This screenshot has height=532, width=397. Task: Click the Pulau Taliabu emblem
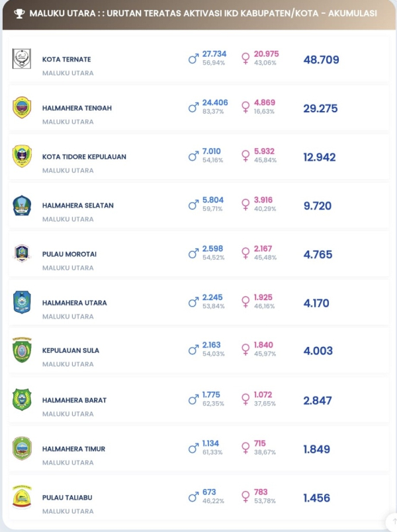pos(22,497)
